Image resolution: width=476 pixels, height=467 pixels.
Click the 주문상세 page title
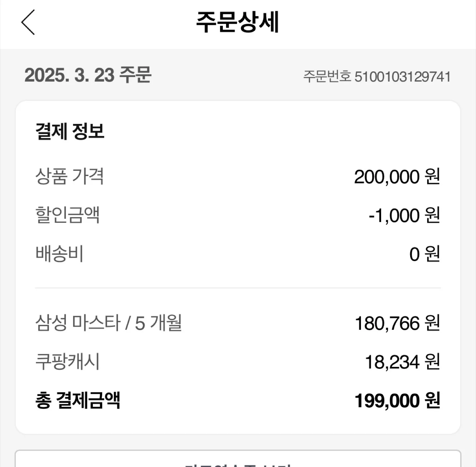click(238, 22)
